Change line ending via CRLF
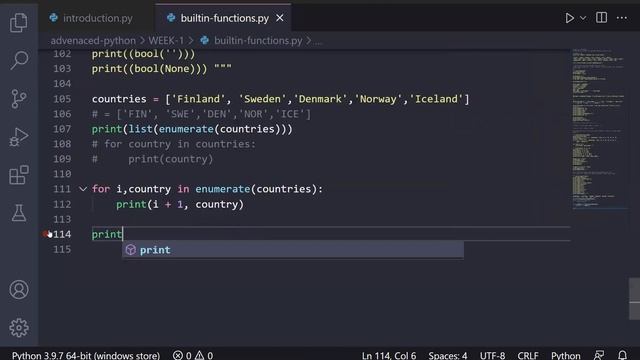The height and width of the screenshot is (360, 640). (x=528, y=356)
